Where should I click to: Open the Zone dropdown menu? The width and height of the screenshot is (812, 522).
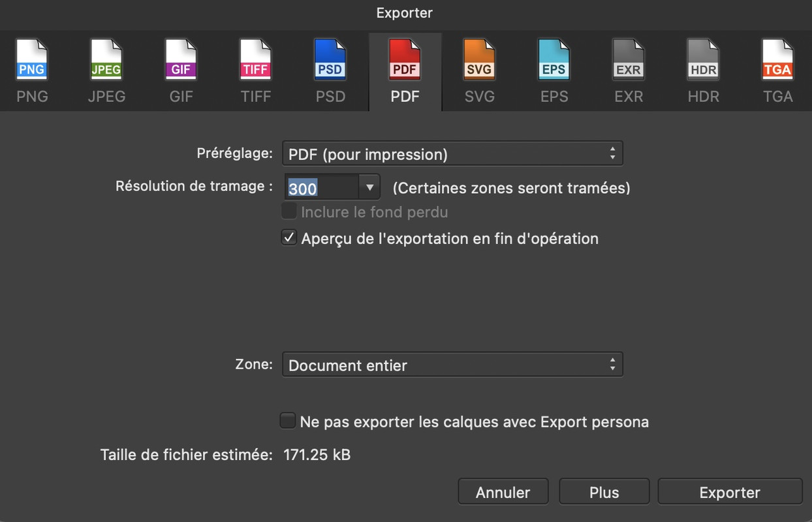coord(452,365)
